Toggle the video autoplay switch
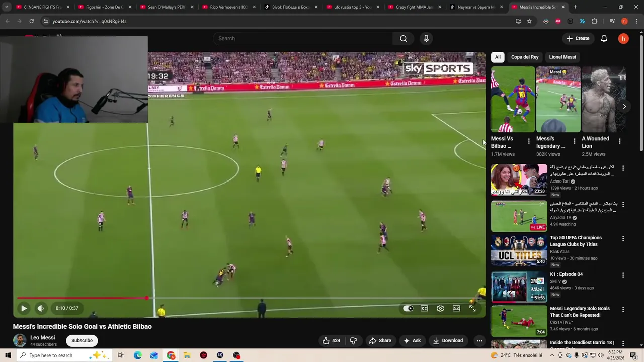 tap(408, 308)
